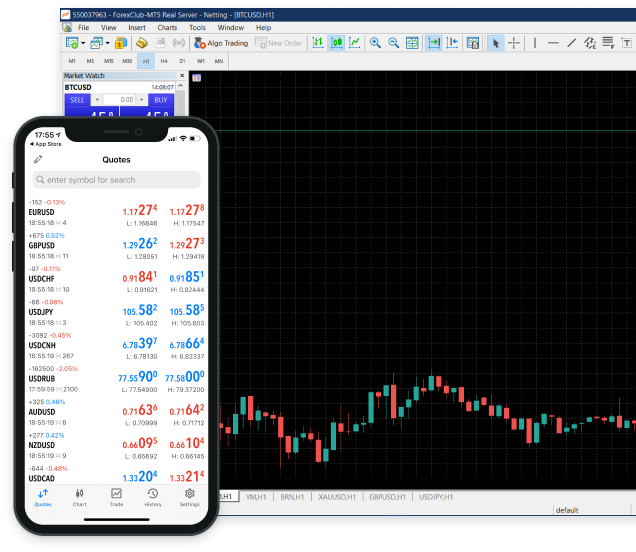Select candlestick chart type icon

[x=336, y=43]
